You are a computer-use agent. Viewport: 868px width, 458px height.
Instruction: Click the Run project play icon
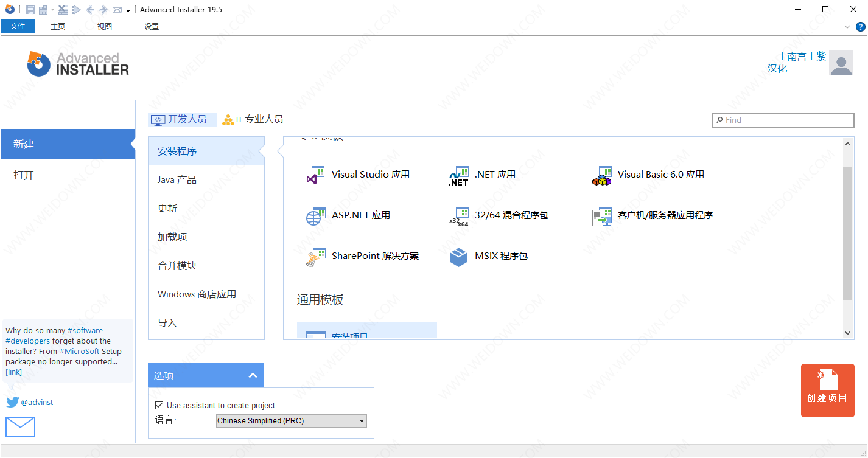(76, 10)
